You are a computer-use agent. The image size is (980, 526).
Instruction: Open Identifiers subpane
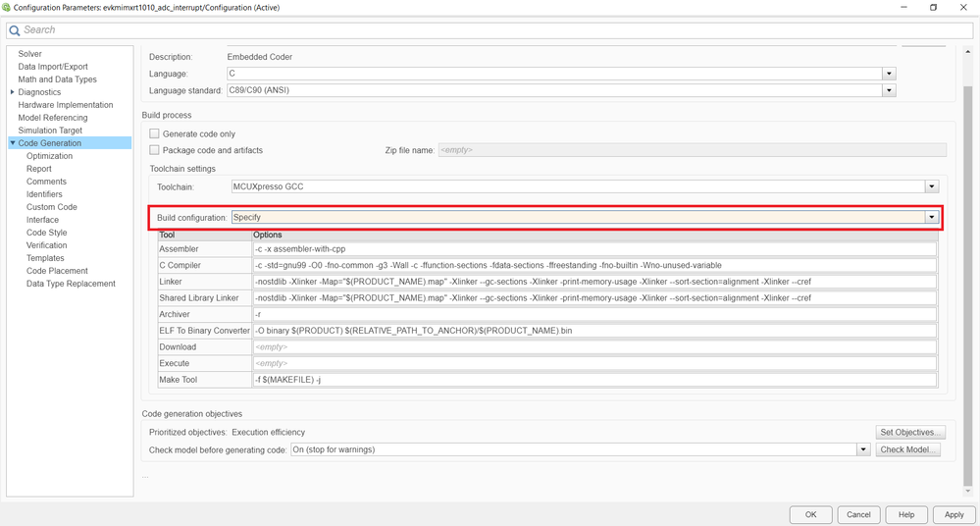pyautogui.click(x=44, y=194)
